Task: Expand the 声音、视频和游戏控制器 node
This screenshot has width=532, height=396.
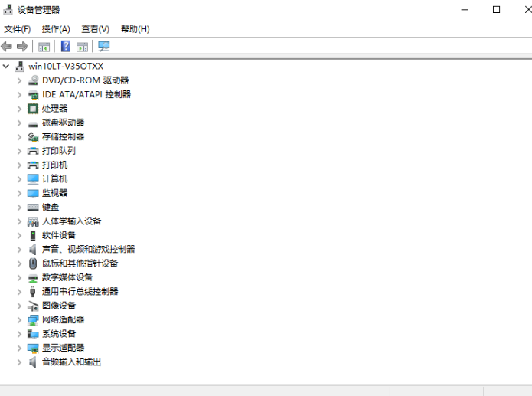Action: pyautogui.click(x=19, y=249)
